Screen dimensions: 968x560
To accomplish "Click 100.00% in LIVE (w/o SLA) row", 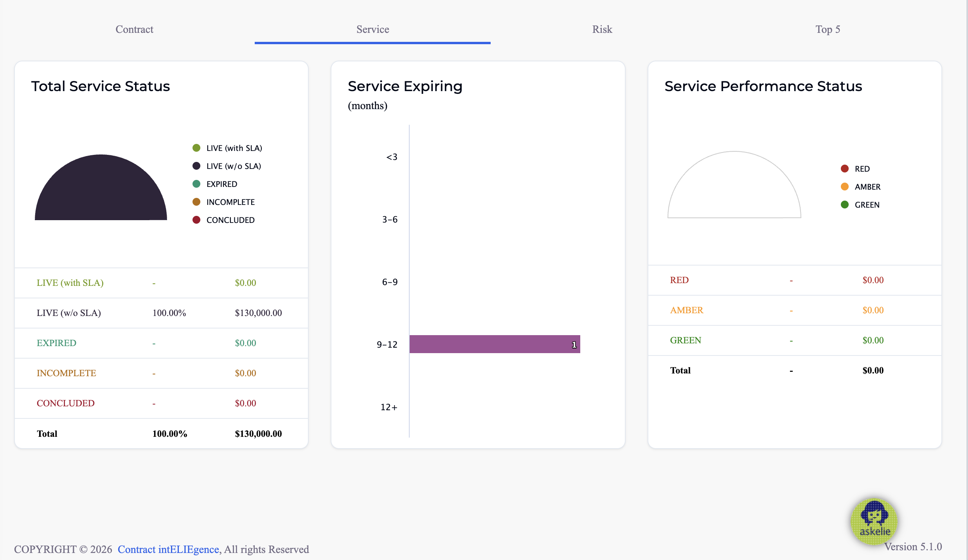I will (169, 313).
